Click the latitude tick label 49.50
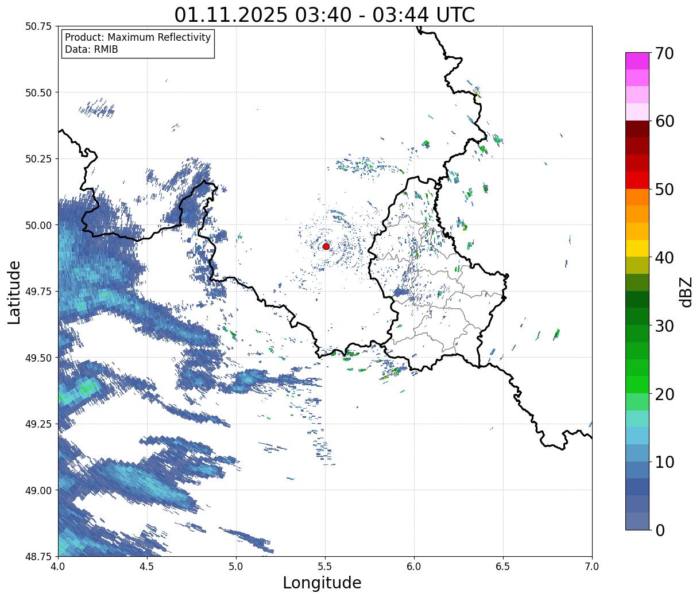 [x=38, y=358]
